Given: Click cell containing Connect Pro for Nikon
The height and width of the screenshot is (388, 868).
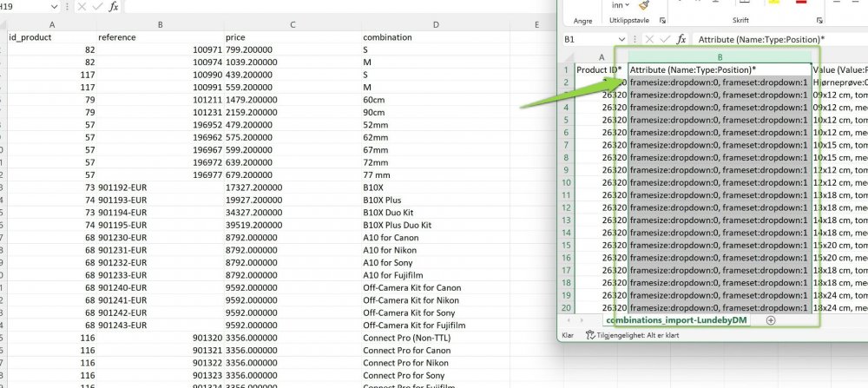Looking at the screenshot, I should (436, 363).
